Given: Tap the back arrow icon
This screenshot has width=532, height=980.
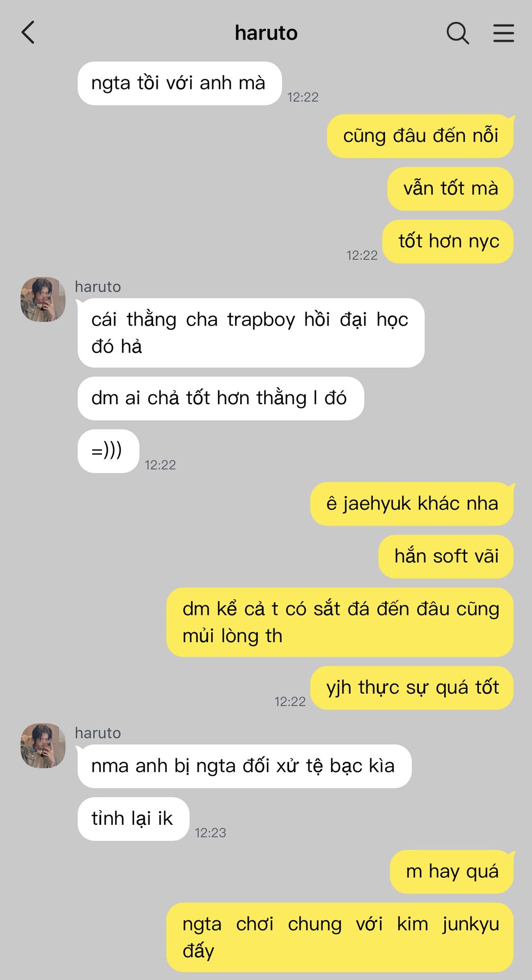Looking at the screenshot, I should point(28,33).
